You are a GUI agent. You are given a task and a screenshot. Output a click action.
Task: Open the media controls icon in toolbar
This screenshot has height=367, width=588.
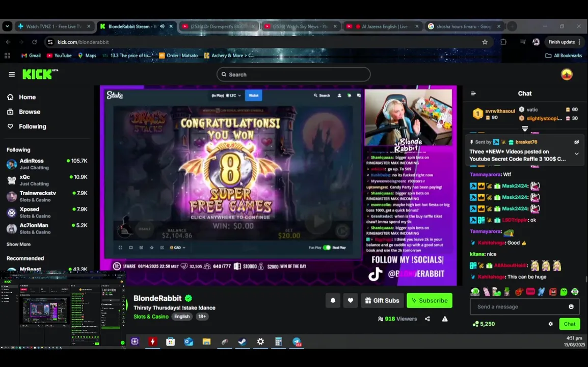(x=523, y=42)
